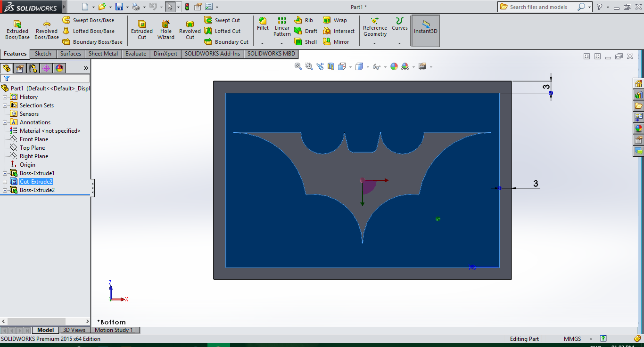Select Front Plane in the tree
Image resolution: width=644 pixels, height=347 pixels.
(34, 139)
